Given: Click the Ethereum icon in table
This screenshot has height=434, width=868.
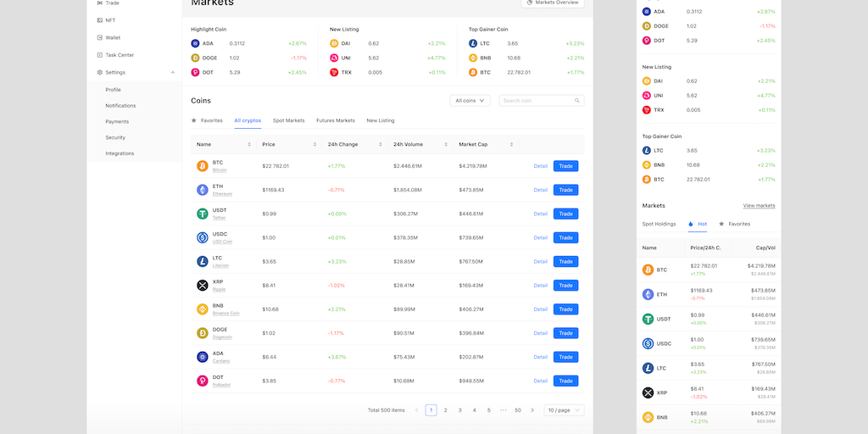Looking at the screenshot, I should [203, 190].
